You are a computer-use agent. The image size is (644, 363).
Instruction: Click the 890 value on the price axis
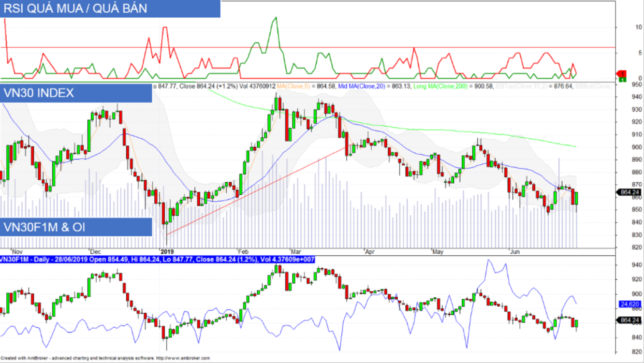tap(637, 160)
